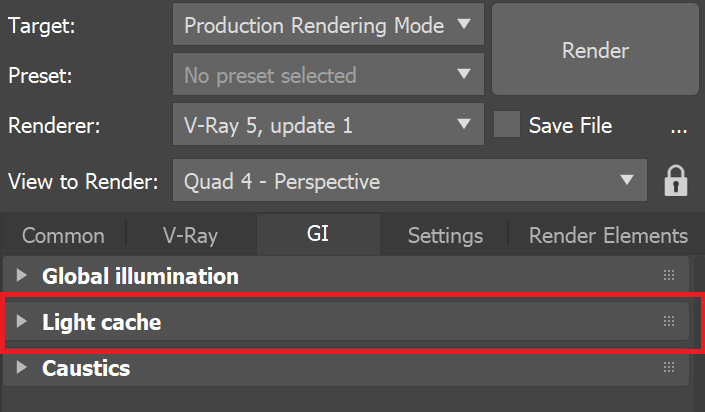Open the Renderer dropdown showing V-Ray 5
705x412 pixels.
pyautogui.click(x=327, y=126)
